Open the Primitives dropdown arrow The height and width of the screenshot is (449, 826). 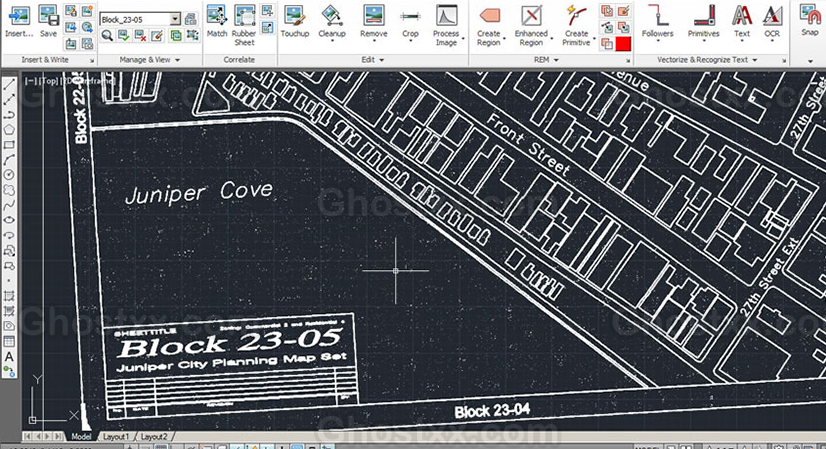(703, 41)
